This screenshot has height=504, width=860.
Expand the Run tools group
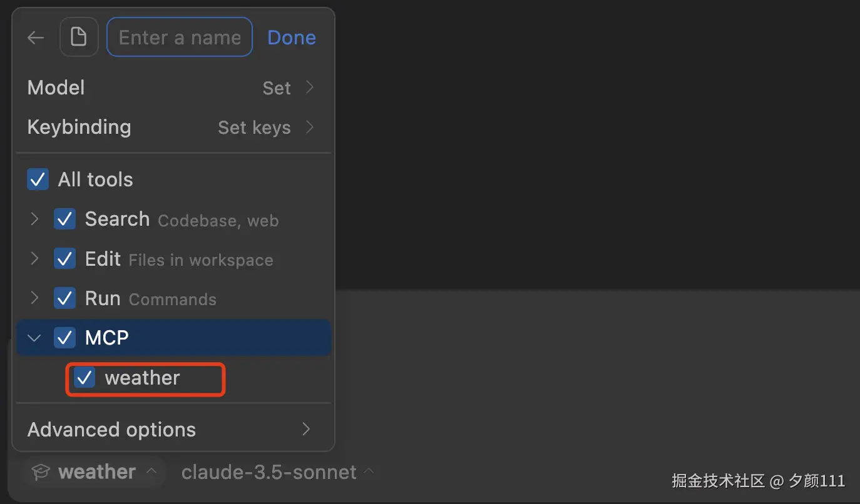point(35,298)
